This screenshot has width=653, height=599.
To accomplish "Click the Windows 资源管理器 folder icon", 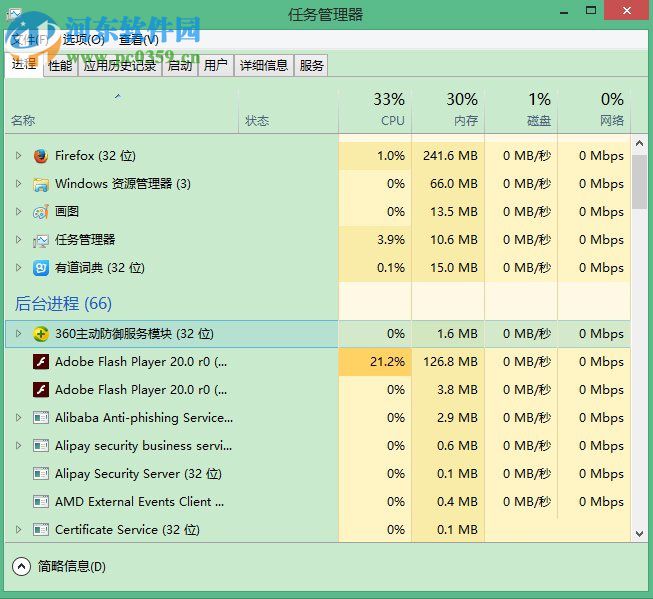I will tap(41, 184).
